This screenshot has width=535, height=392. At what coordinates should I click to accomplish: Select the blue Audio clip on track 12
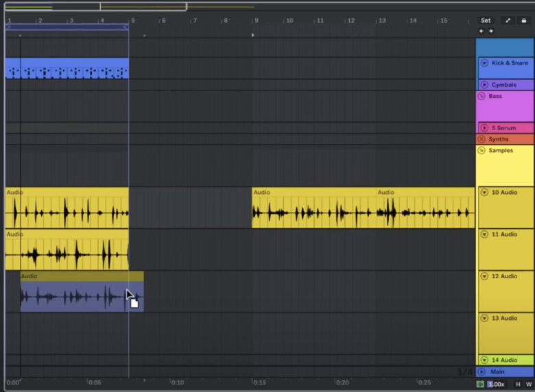pos(82,291)
